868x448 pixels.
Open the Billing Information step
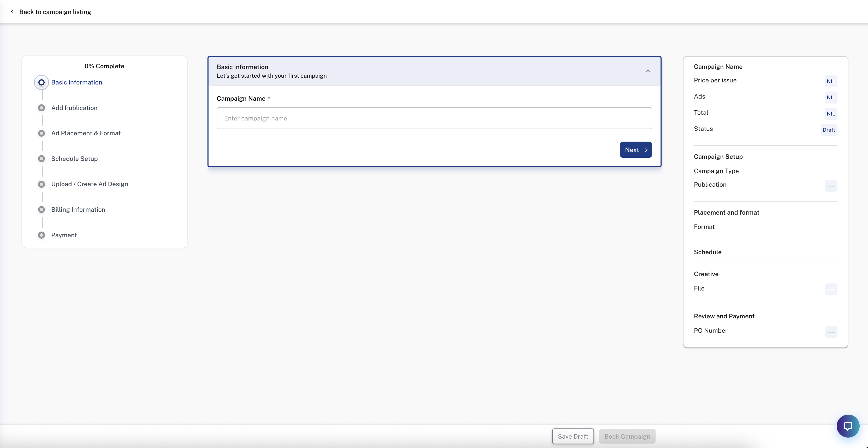click(x=78, y=210)
